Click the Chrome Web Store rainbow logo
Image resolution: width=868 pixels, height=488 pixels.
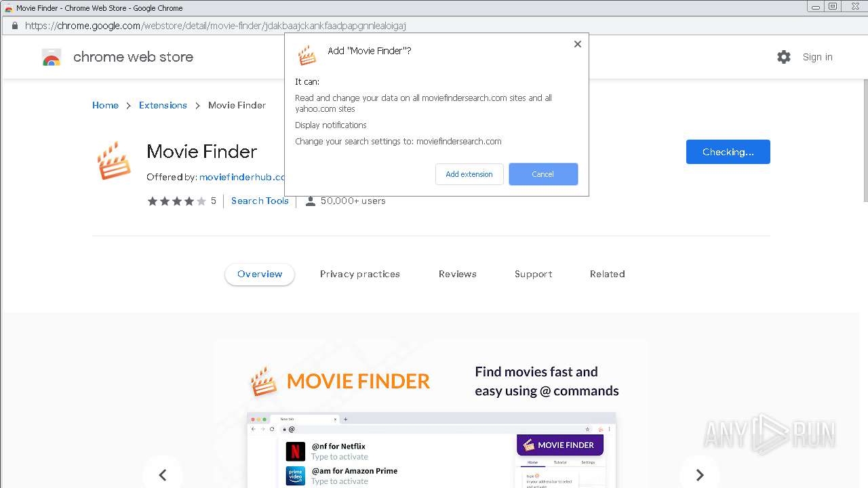pyautogui.click(x=52, y=57)
